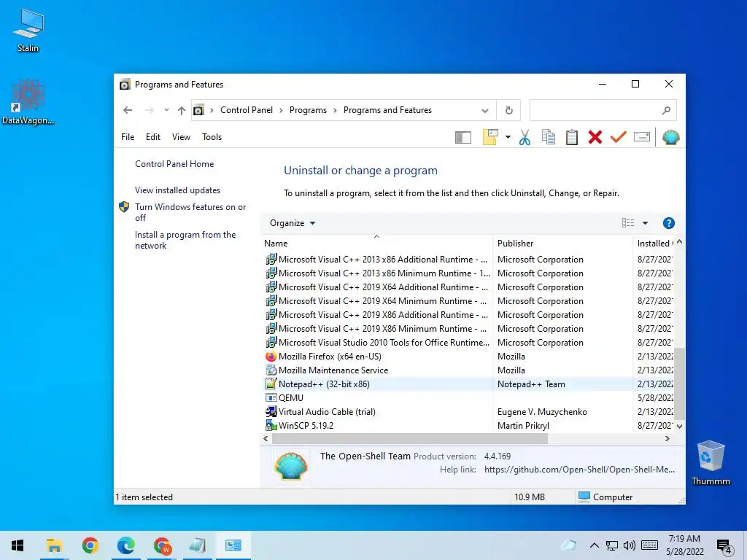
Task: Click the vertical scrollbar thumb of program list
Action: pyautogui.click(x=680, y=384)
